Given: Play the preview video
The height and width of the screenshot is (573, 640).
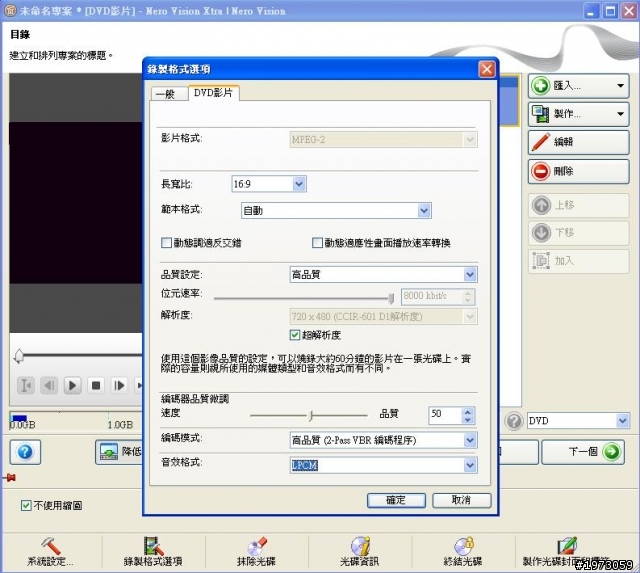Looking at the screenshot, I should (72, 385).
